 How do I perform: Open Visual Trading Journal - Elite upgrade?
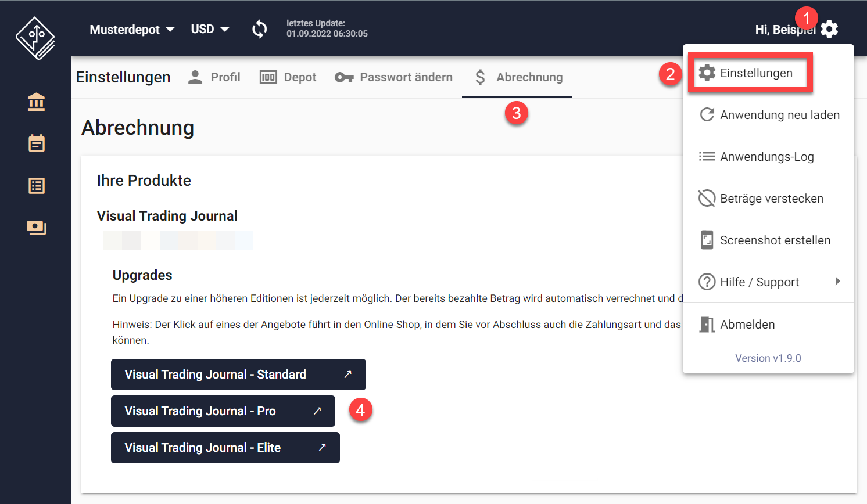225,448
